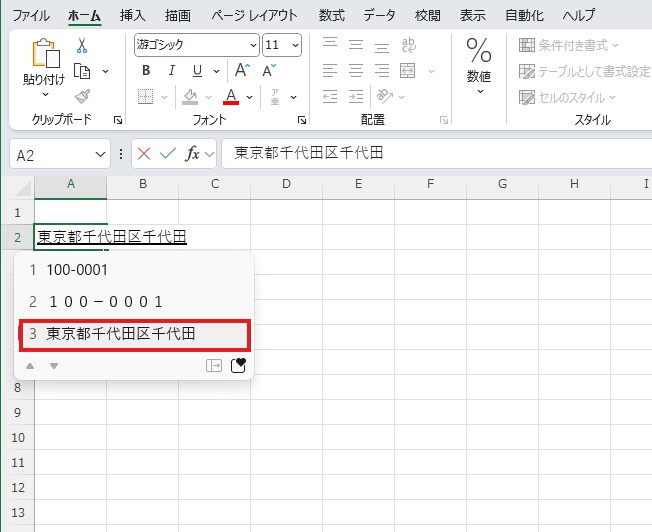
Task: Switch to the ページ レイアウト tab
Action: point(254,15)
